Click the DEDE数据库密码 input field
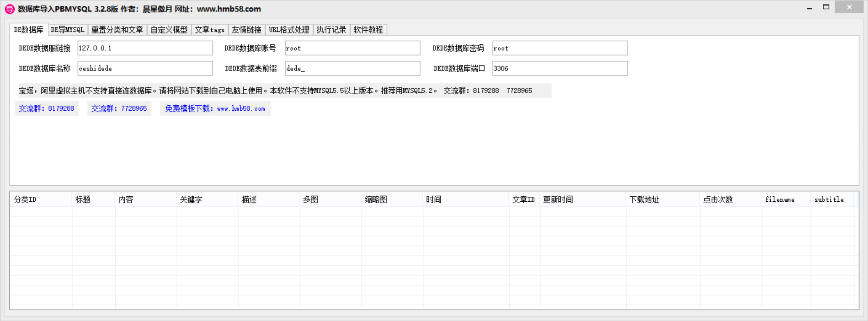The width and height of the screenshot is (868, 321). [560, 48]
